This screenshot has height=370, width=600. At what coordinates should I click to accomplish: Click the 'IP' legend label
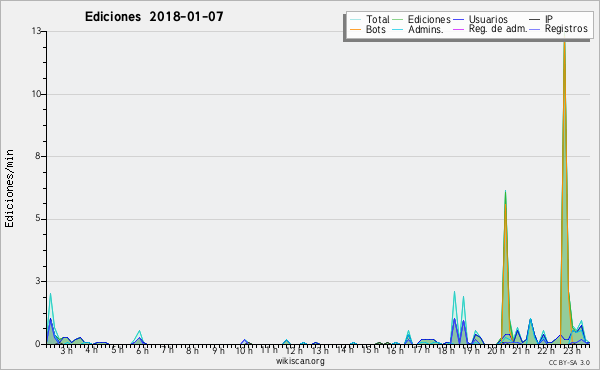point(549,19)
